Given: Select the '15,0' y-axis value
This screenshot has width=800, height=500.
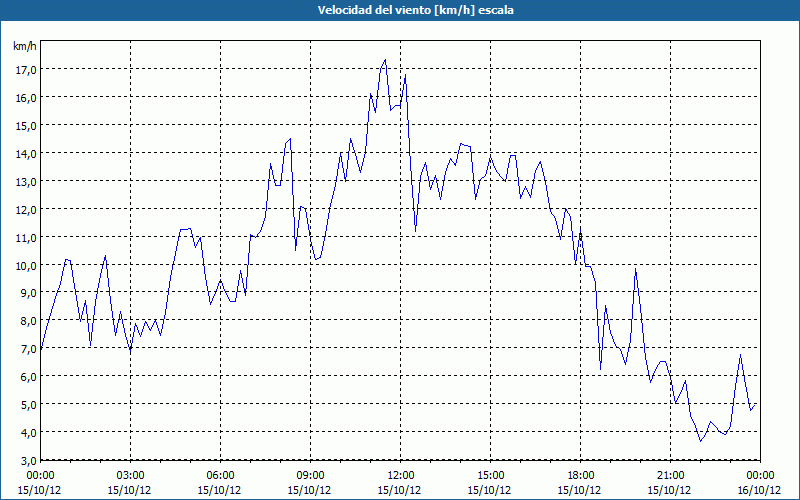Looking at the screenshot, I should click(26, 126).
